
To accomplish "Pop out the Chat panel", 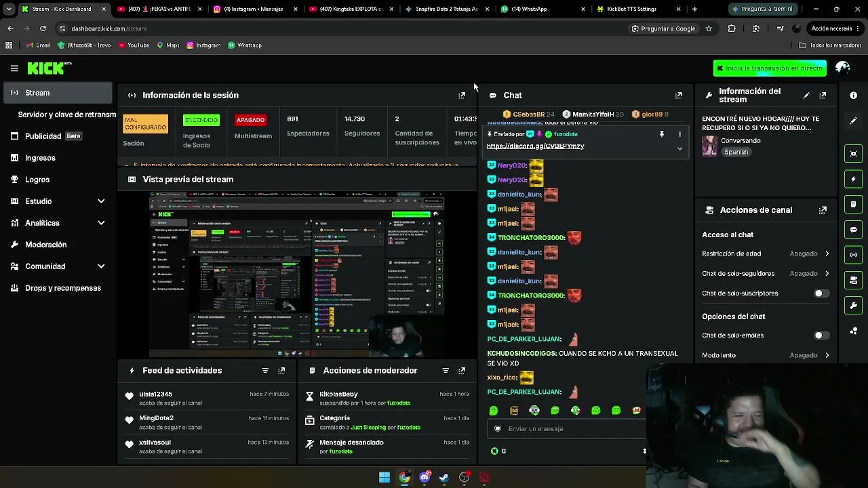I will coord(678,96).
